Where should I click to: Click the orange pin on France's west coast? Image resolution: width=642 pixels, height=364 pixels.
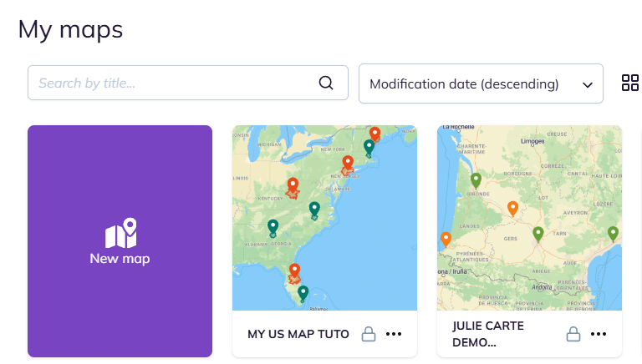click(446, 240)
